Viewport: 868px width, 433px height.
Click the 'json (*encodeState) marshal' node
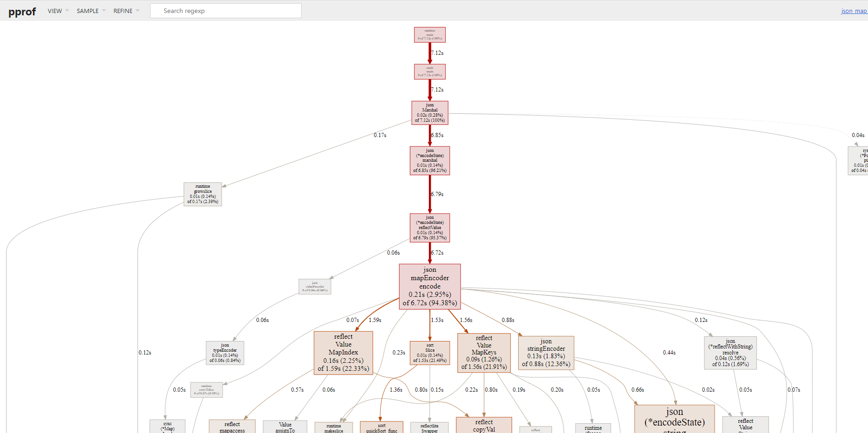click(429, 161)
